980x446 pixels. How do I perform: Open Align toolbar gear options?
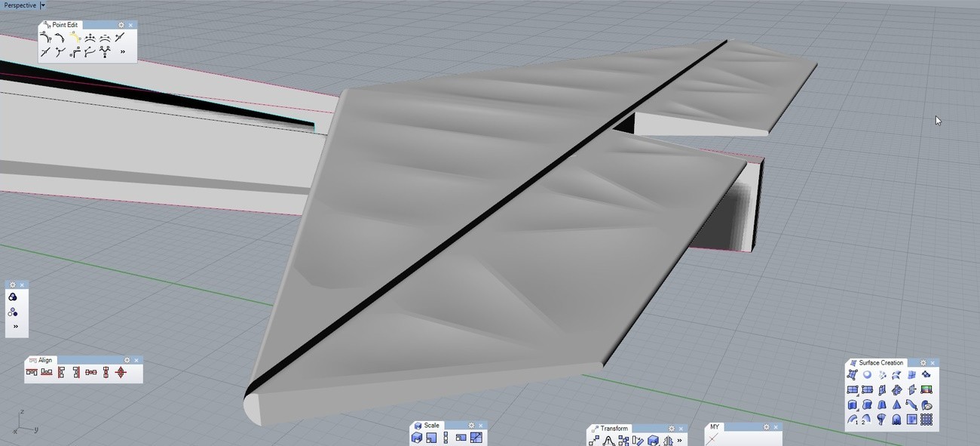point(127,361)
